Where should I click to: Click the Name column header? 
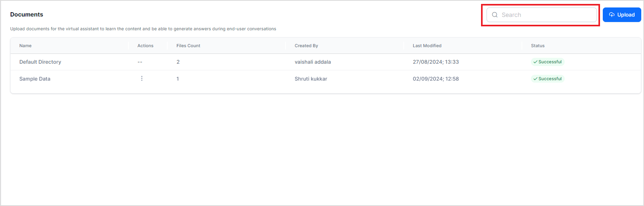[x=26, y=46]
